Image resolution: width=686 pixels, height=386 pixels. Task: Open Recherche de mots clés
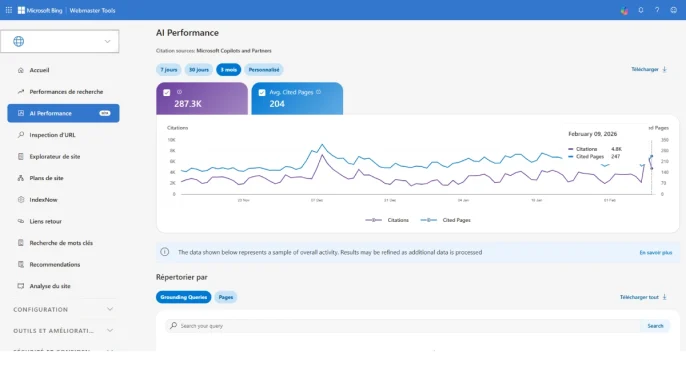click(61, 243)
